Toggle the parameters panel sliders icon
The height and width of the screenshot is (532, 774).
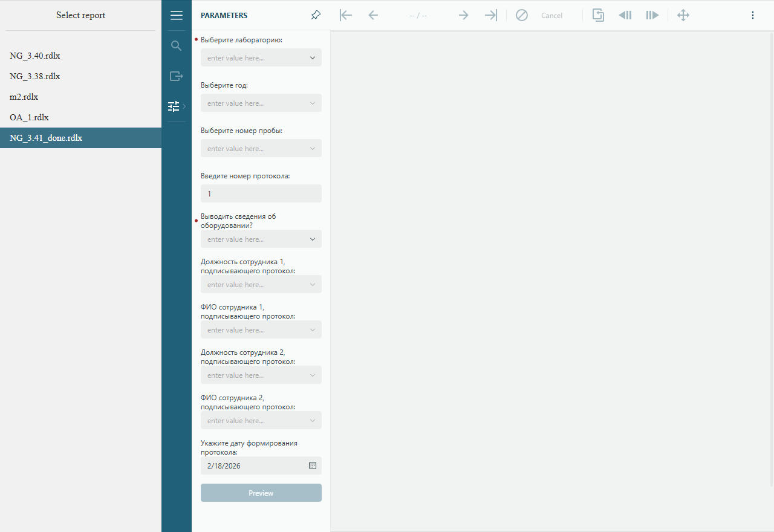coord(174,106)
